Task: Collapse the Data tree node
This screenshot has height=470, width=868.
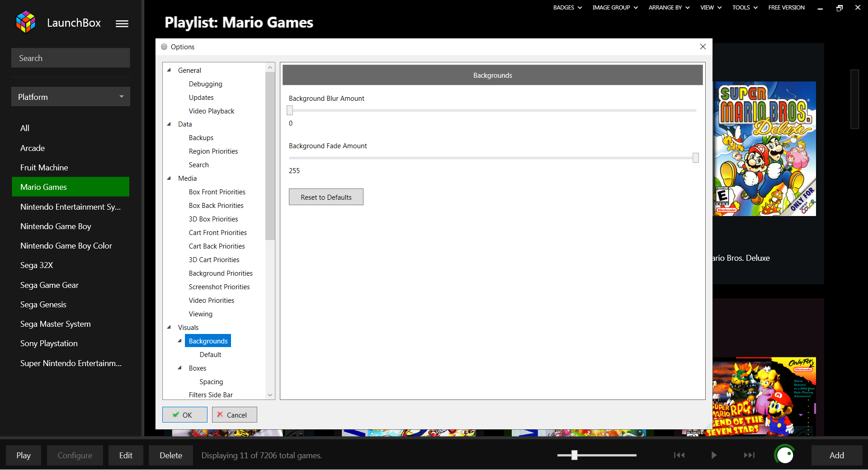Action: pyautogui.click(x=169, y=124)
